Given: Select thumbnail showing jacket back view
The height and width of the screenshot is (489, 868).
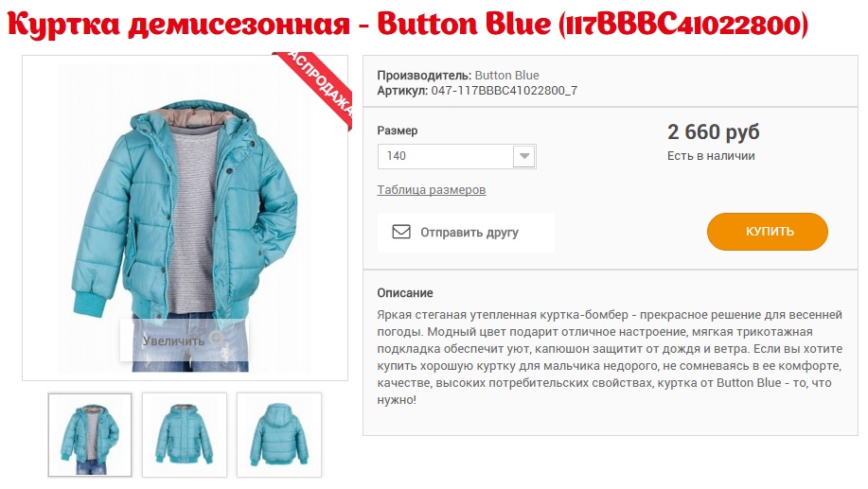Looking at the screenshot, I should (279, 435).
